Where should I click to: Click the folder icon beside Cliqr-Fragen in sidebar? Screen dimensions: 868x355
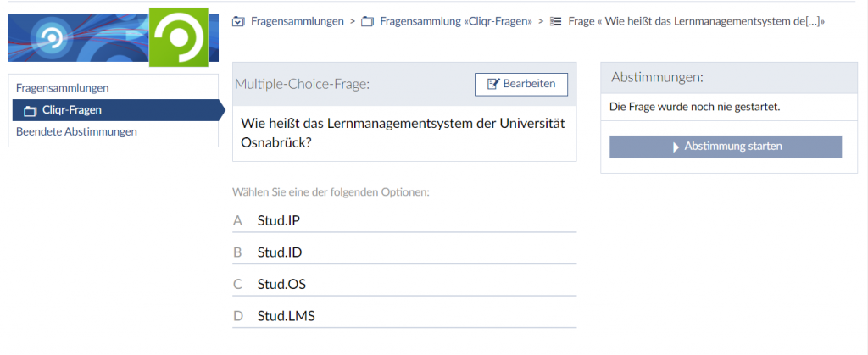[x=31, y=111]
